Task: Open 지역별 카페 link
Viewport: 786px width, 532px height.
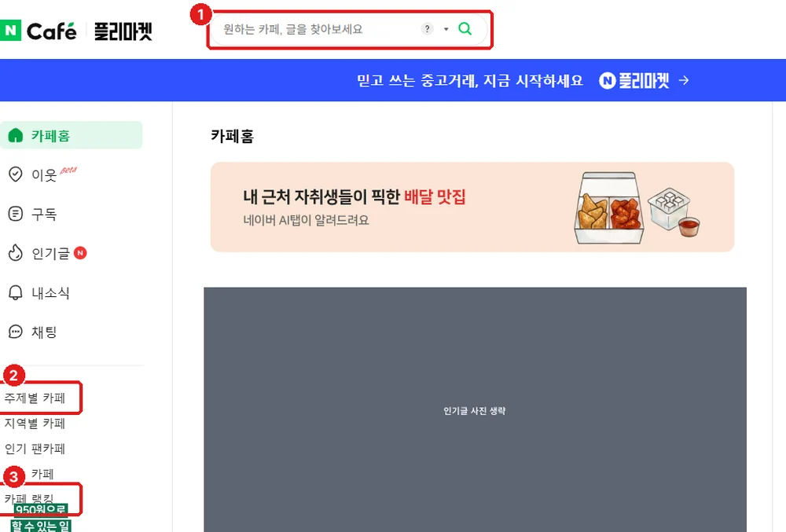Action: [x=35, y=424]
